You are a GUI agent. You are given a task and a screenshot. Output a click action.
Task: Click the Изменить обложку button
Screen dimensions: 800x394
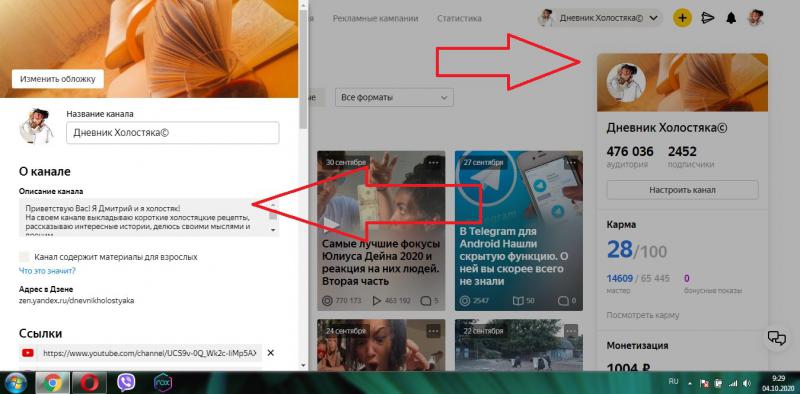pyautogui.click(x=58, y=79)
